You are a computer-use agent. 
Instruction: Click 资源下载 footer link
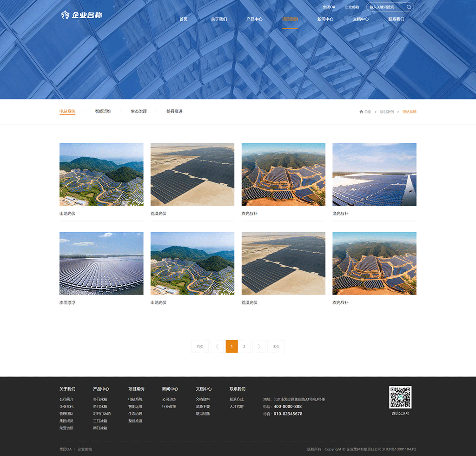[x=203, y=406]
